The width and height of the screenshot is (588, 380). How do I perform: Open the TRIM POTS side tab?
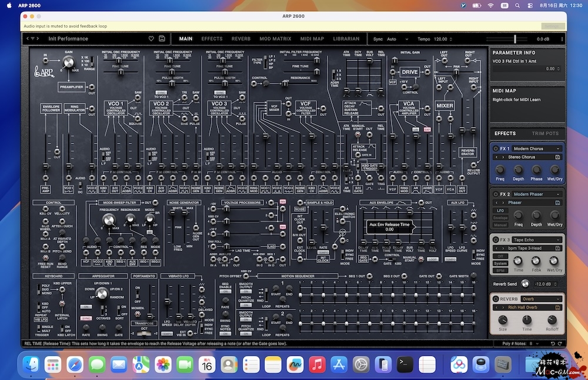[x=545, y=134]
